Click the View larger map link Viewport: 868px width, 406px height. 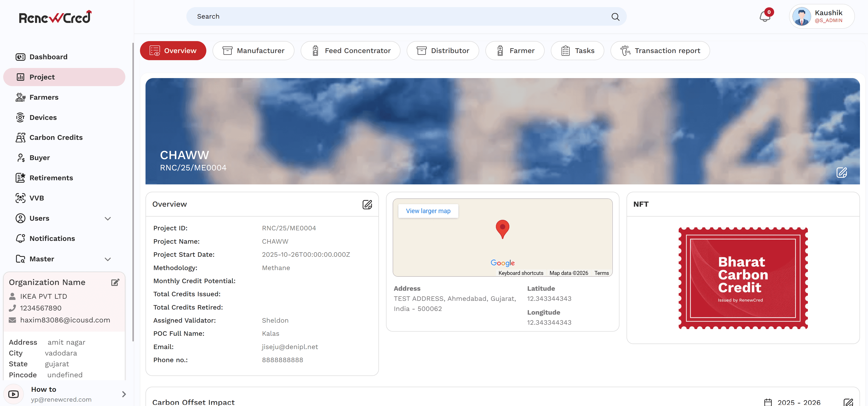[x=428, y=211]
